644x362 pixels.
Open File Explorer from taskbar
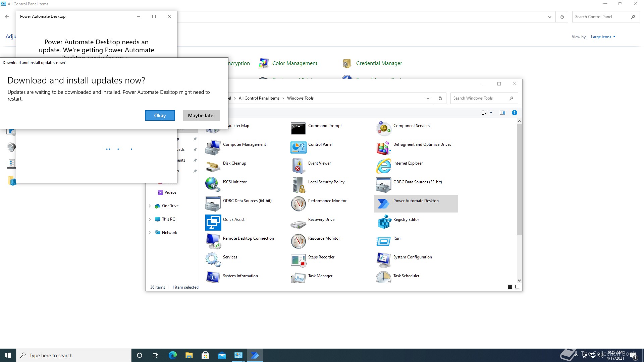click(189, 355)
